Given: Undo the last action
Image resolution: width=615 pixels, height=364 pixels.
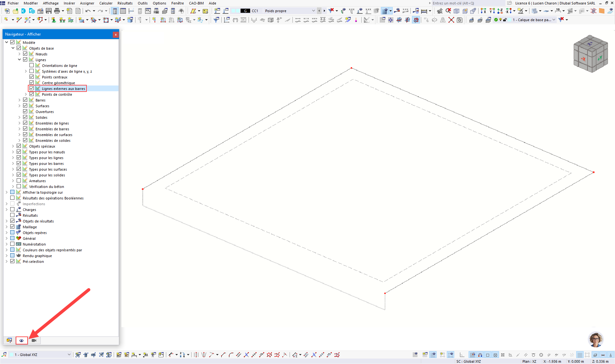Looking at the screenshot, I should pos(87,11).
